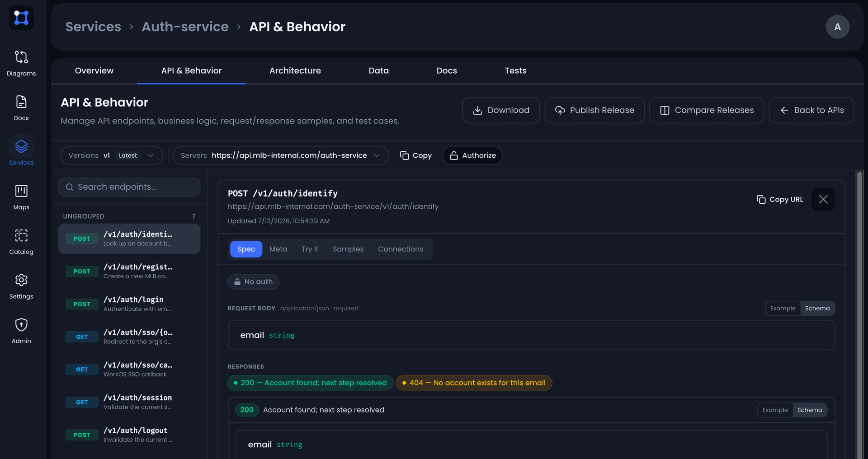Select the 200 Account found response chip

click(310, 383)
